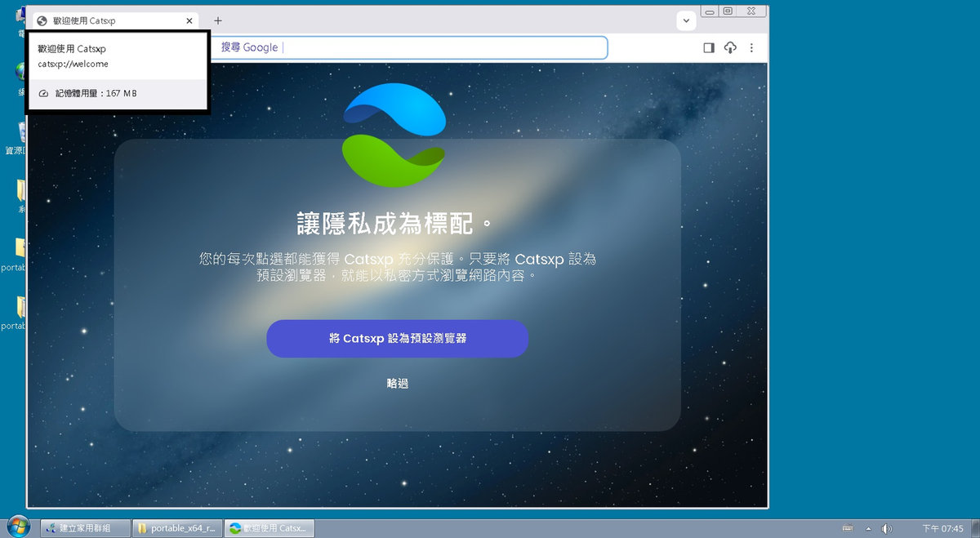Switch to 建立家用群組 taskbar window

[85, 528]
